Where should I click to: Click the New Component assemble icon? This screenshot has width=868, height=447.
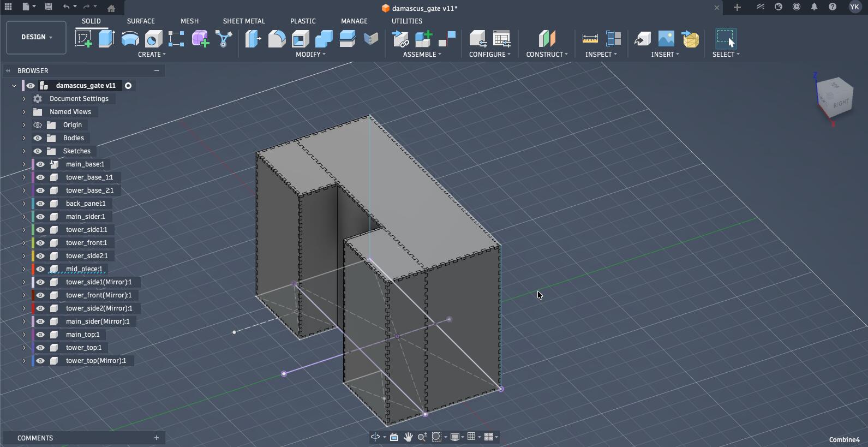tap(423, 39)
